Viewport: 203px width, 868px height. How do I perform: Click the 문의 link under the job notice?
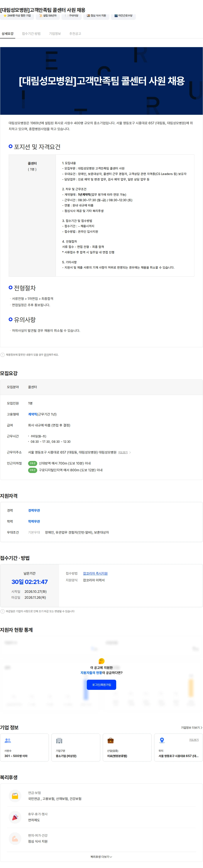[x=46, y=354]
